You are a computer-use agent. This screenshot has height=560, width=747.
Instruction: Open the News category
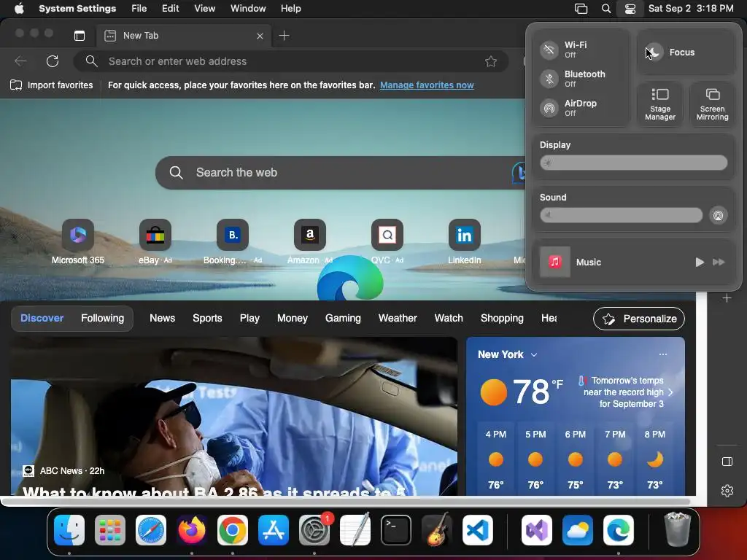point(163,318)
